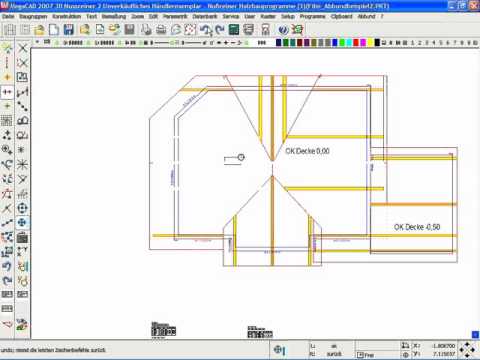
Task: Select the highlighted blue move-cross tool
Action: (x=22, y=222)
